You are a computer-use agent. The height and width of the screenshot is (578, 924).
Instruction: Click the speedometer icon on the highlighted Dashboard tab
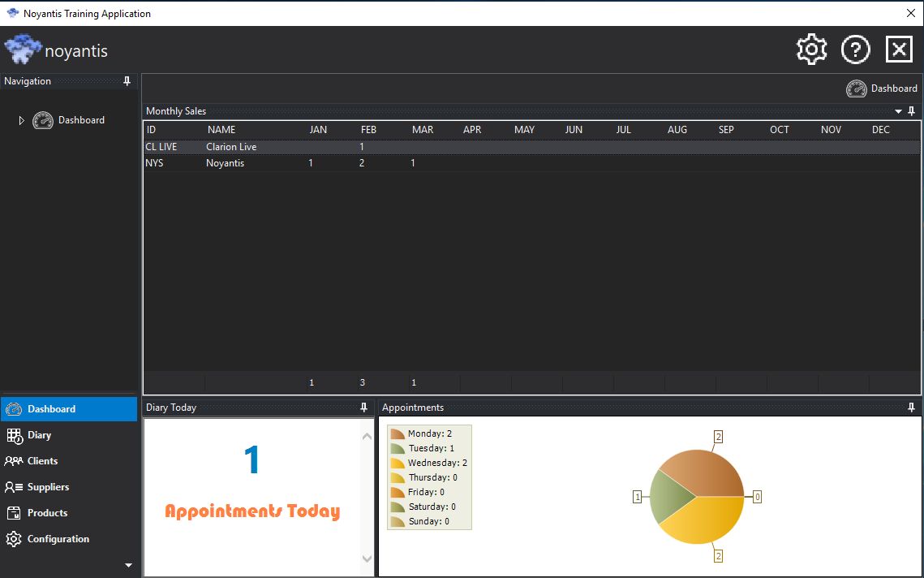tap(14, 408)
